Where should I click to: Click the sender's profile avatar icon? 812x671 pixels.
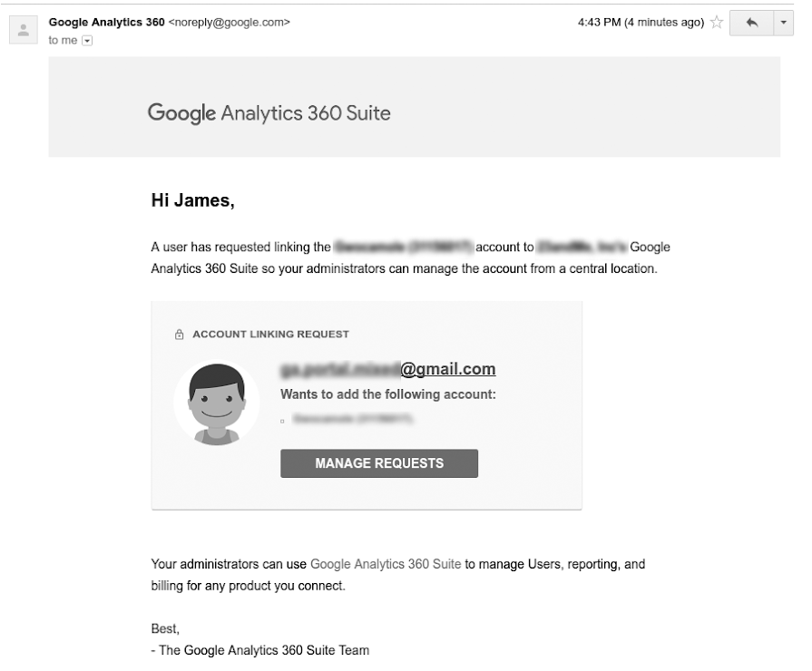click(x=22, y=30)
